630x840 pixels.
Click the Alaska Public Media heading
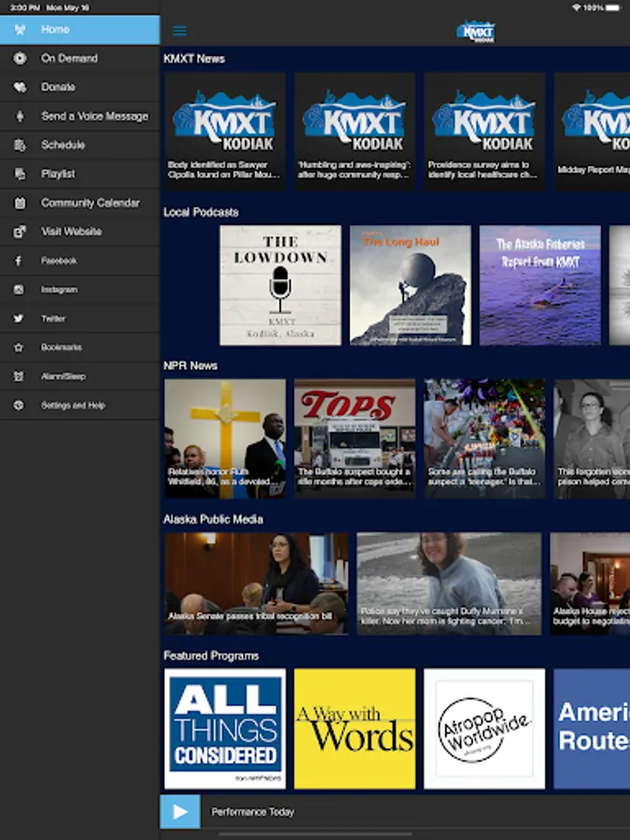(213, 519)
